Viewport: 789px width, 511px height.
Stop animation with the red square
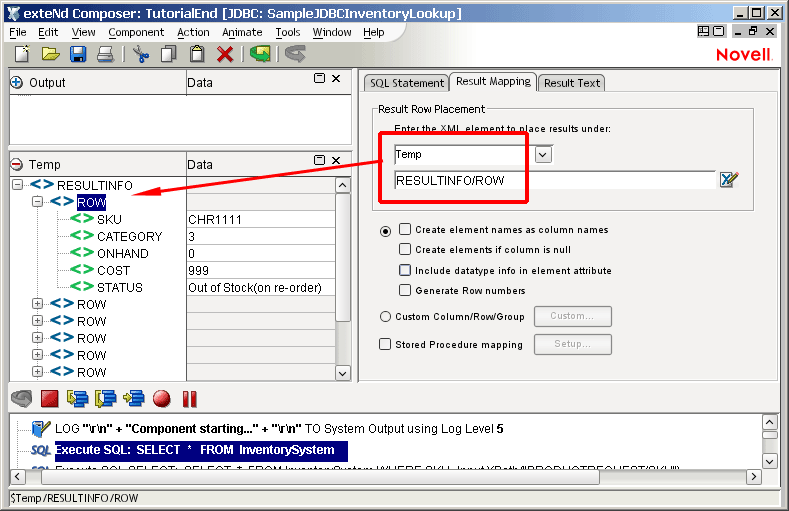tap(49, 399)
